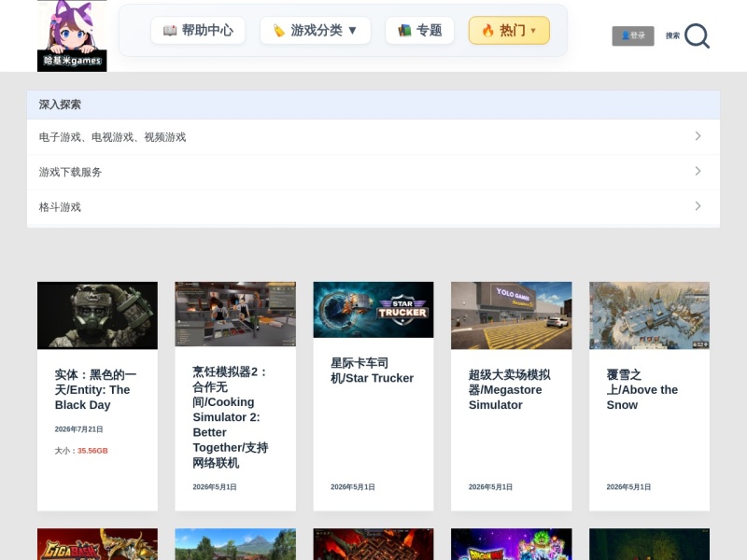This screenshot has width=747, height=560.
Task: Open the Above the Snow thumbnail
Action: click(649, 315)
